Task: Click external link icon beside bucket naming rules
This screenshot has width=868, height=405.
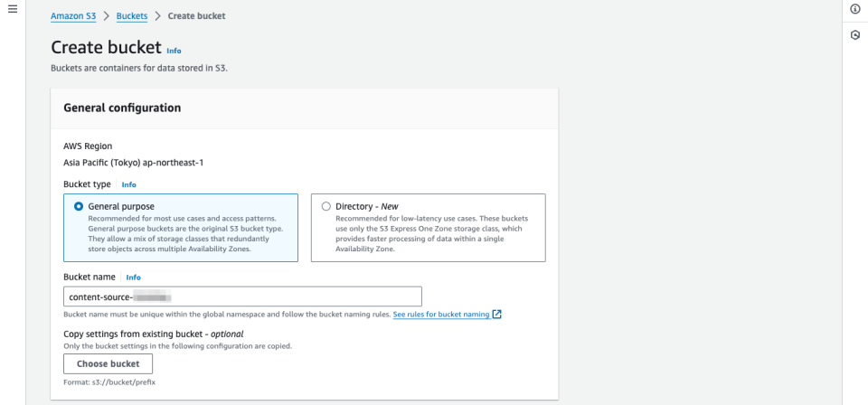Action: [496, 315]
